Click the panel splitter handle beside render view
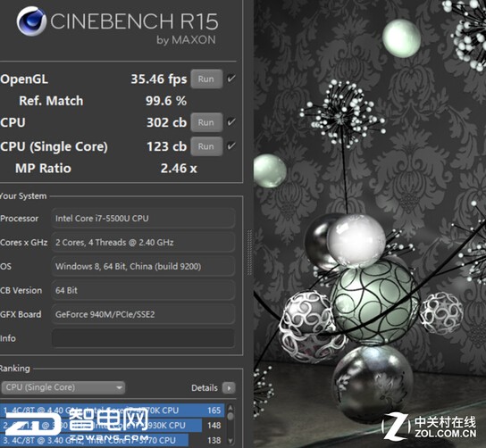Image resolution: width=486 pixels, height=448 pixels. pyautogui.click(x=249, y=253)
